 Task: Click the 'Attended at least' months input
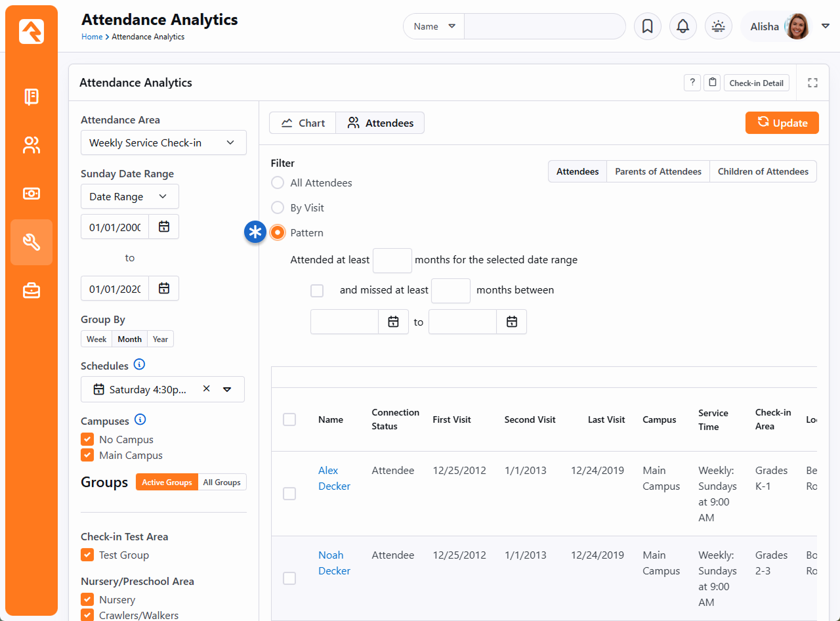(x=392, y=261)
